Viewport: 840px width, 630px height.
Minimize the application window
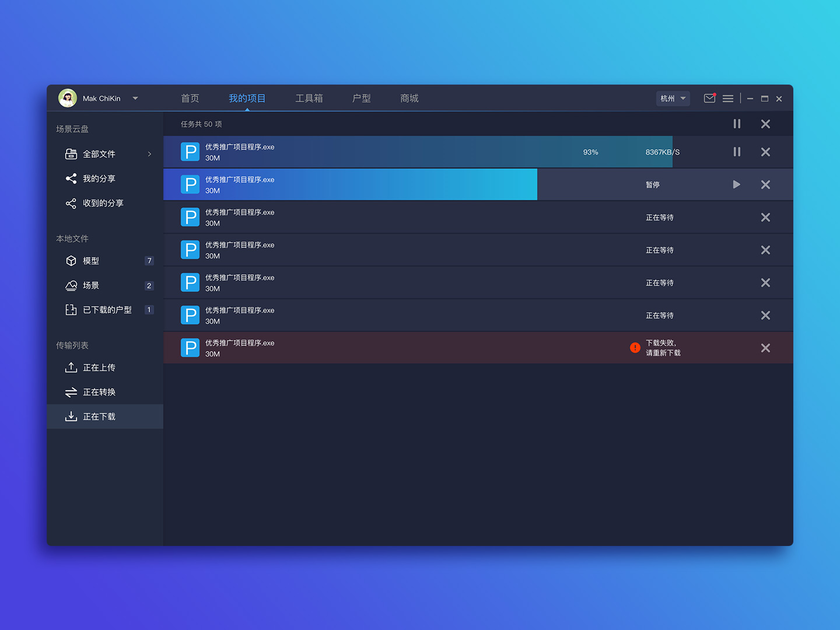click(750, 99)
